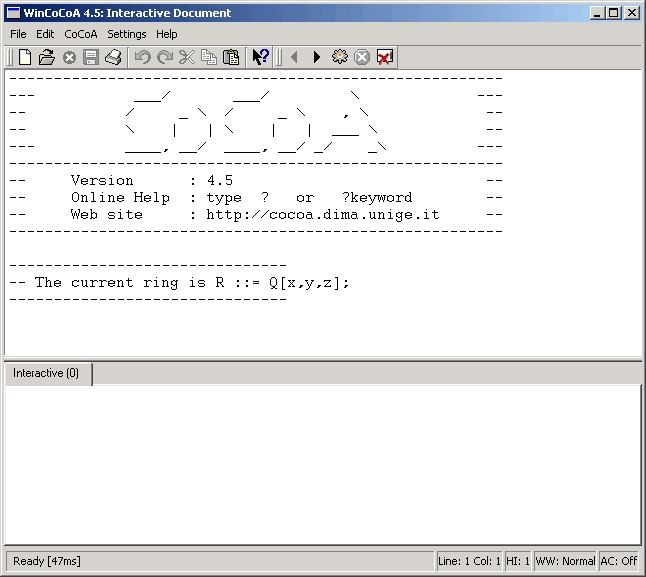This screenshot has height=577, width=646.
Task: Click the Redo arrow icon
Action: point(165,57)
